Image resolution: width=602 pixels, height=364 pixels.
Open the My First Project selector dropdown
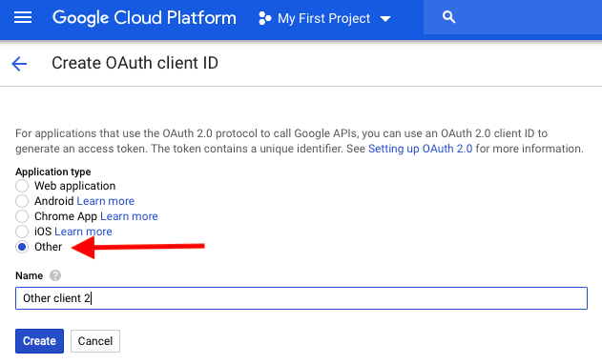(324, 18)
